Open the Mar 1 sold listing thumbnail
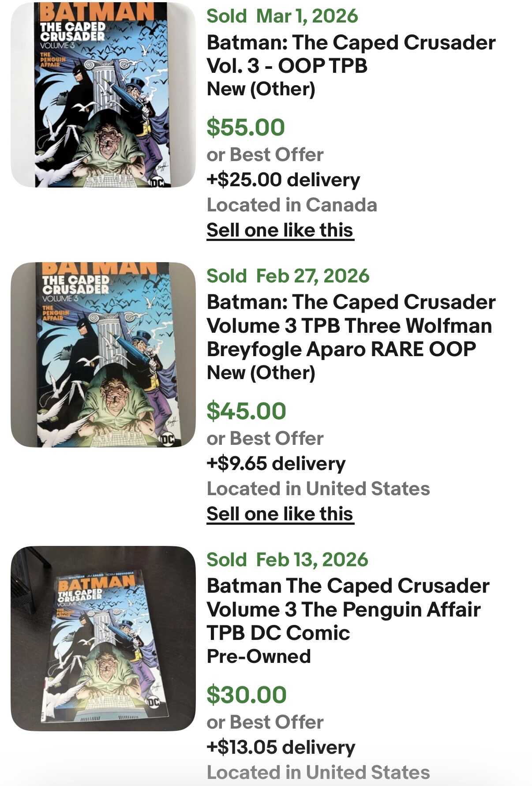532x786 pixels. click(x=103, y=95)
